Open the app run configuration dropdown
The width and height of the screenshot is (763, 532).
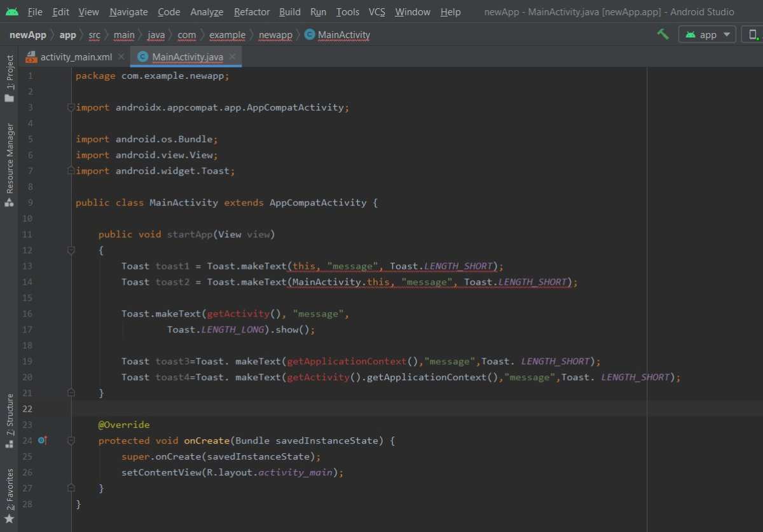(707, 34)
